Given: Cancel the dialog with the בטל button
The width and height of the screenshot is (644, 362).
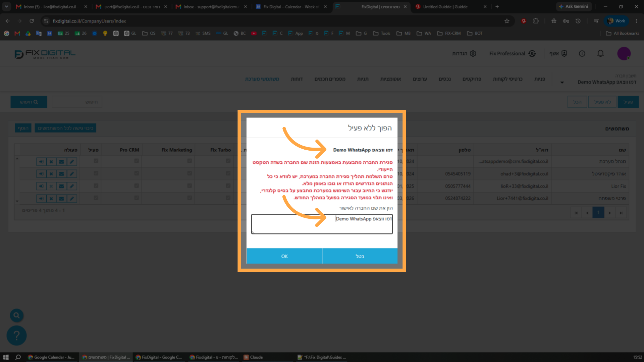Looking at the screenshot, I should pyautogui.click(x=360, y=256).
